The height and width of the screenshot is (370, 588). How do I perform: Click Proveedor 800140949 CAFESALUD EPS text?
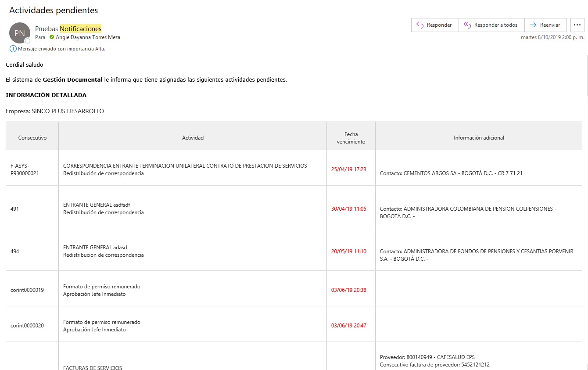click(x=427, y=357)
